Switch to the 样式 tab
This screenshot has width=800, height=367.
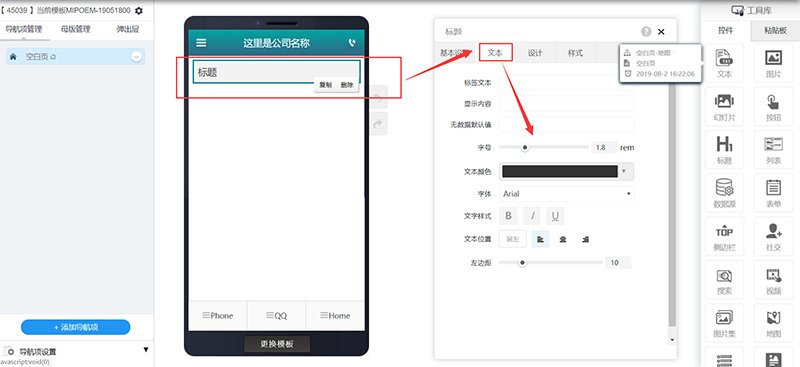(575, 53)
